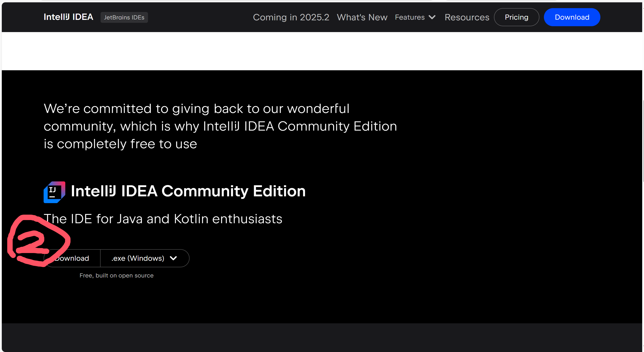Expand the Features menu
Screen dimensions: 644x352
coord(410,17)
